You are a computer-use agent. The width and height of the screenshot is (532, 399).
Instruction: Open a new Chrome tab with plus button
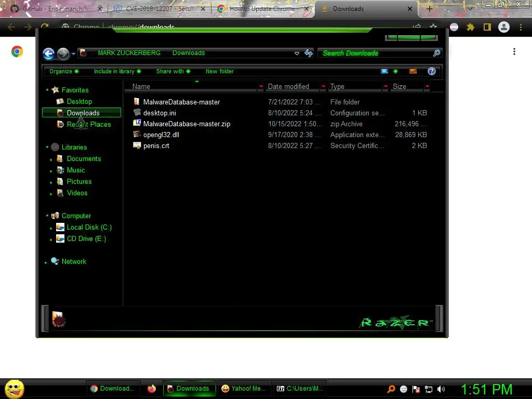pyautogui.click(x=429, y=9)
